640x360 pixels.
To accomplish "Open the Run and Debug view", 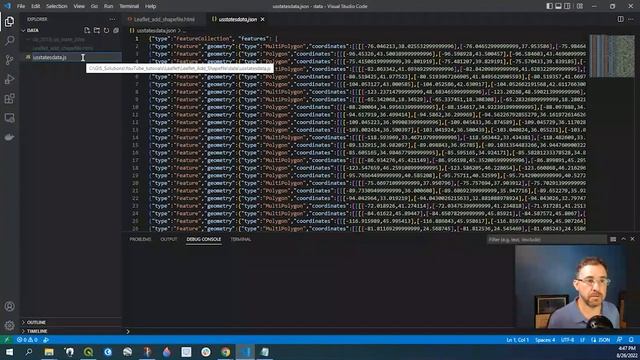I will pyautogui.click(x=9, y=79).
